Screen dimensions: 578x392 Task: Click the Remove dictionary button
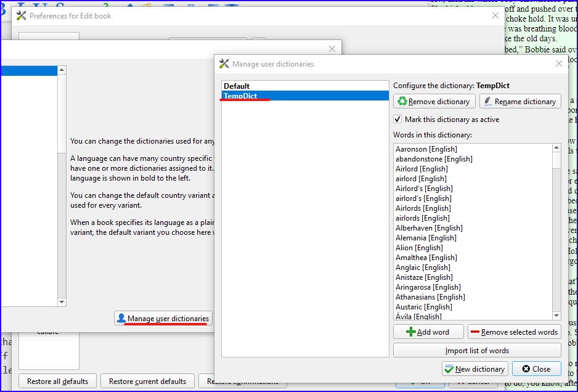pos(434,102)
